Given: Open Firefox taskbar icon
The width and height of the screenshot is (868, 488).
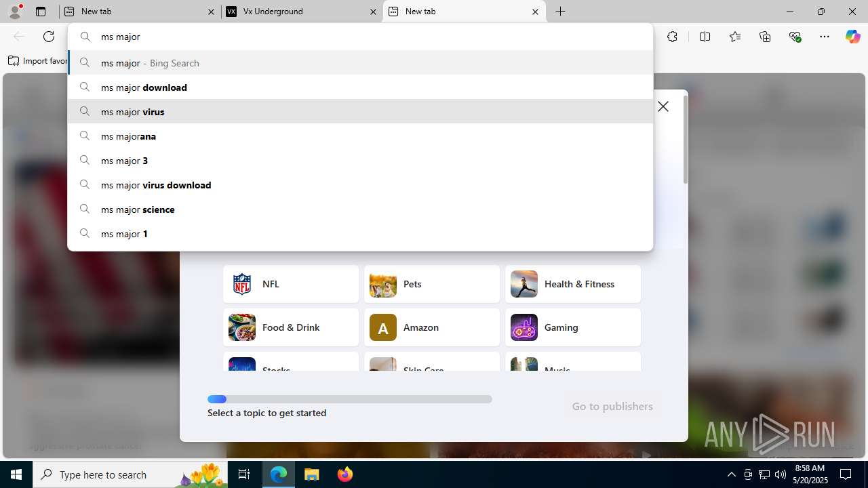Looking at the screenshot, I should pos(344,474).
